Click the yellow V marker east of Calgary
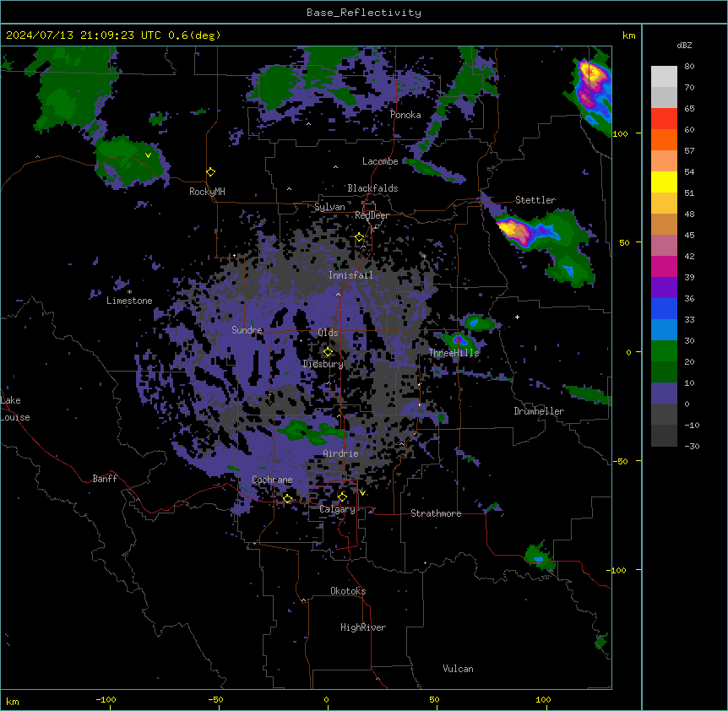 click(362, 493)
